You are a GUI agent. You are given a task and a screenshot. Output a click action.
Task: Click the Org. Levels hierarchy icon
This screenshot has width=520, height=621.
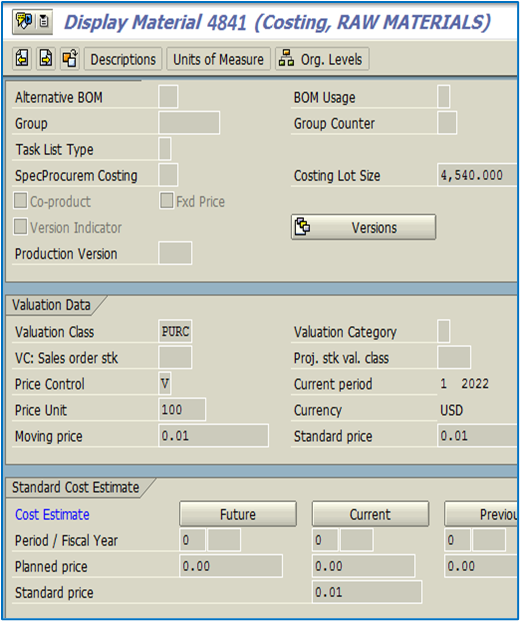(286, 59)
